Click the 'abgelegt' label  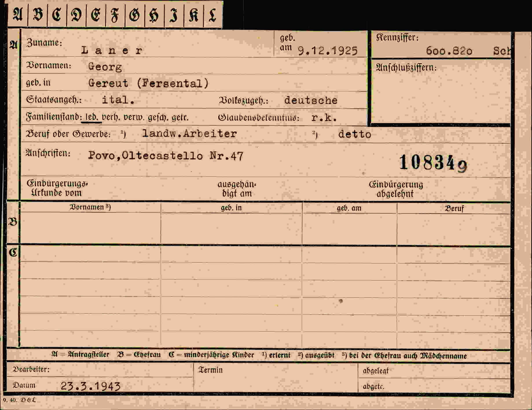[x=376, y=371]
